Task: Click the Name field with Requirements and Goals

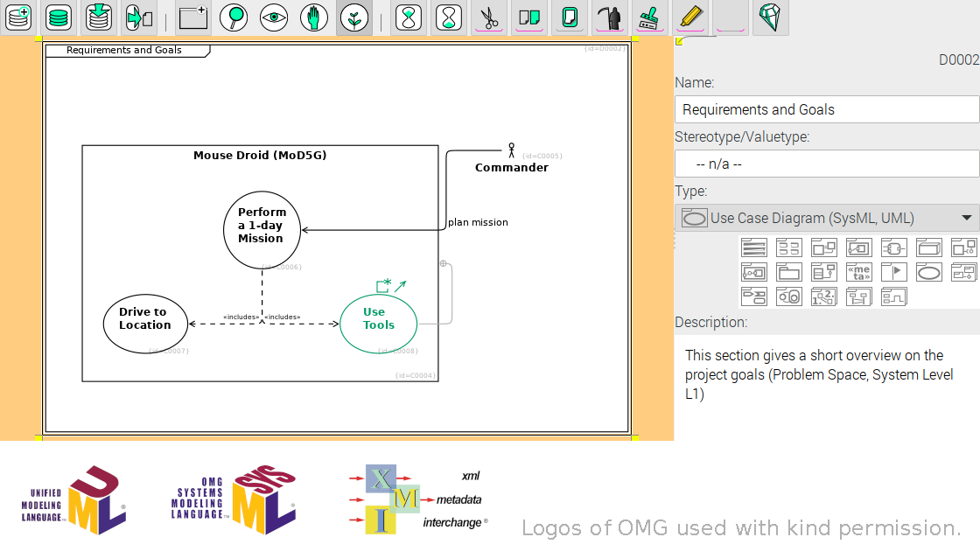Action: (x=826, y=109)
